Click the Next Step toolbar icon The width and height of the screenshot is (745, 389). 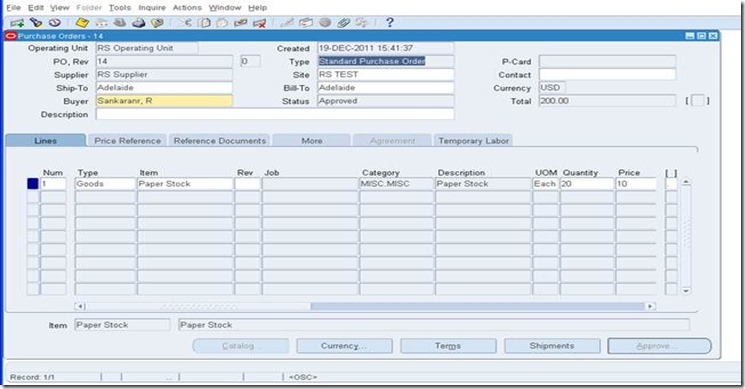click(x=101, y=22)
